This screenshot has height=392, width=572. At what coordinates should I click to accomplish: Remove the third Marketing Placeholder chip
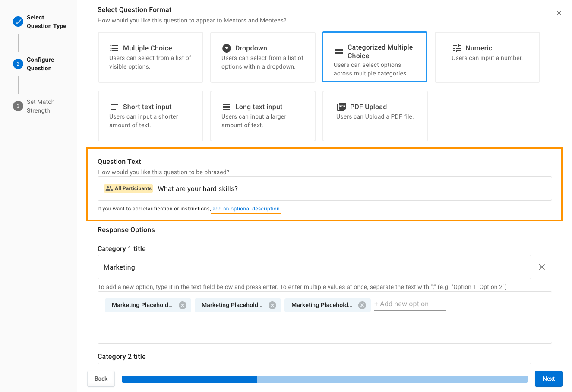362,305
